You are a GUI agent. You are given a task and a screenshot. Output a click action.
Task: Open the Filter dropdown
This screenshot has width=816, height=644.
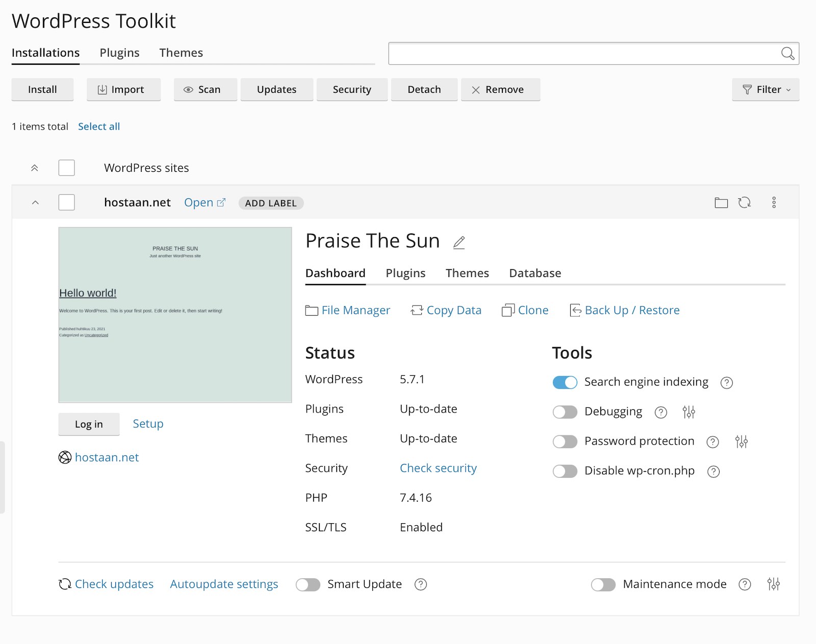(766, 90)
